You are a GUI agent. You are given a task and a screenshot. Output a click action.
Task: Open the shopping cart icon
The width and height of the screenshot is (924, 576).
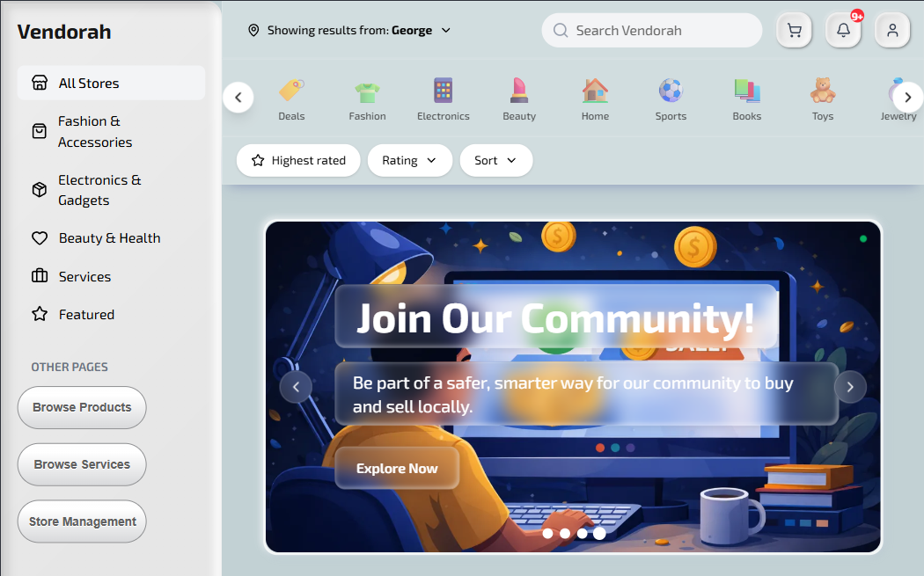795,30
